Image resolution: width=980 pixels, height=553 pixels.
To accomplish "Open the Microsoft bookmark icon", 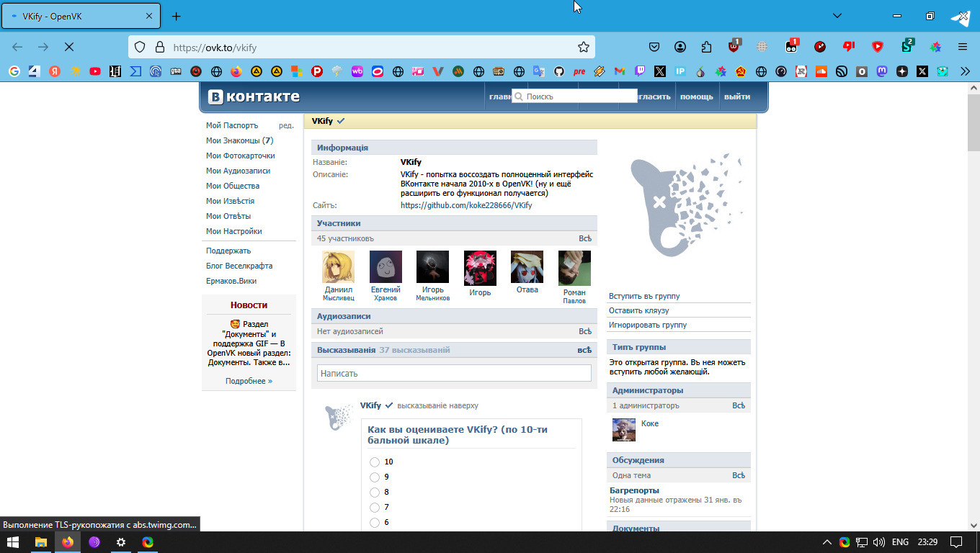I will pos(296,71).
